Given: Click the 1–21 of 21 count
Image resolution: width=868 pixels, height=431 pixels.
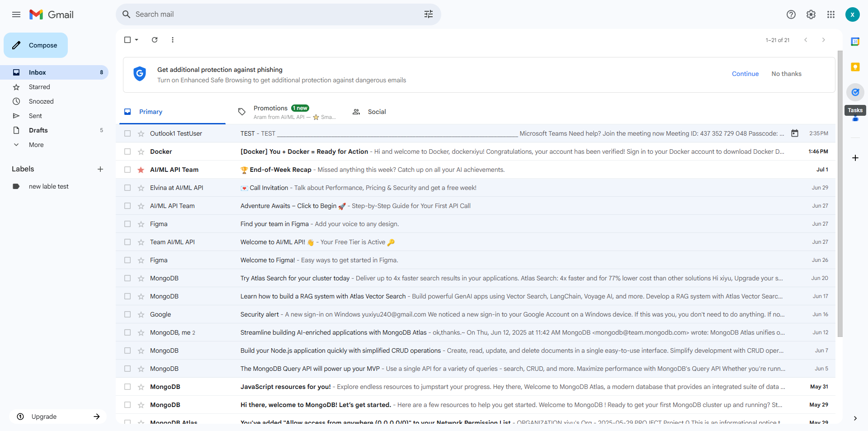Looking at the screenshot, I should pyautogui.click(x=778, y=40).
